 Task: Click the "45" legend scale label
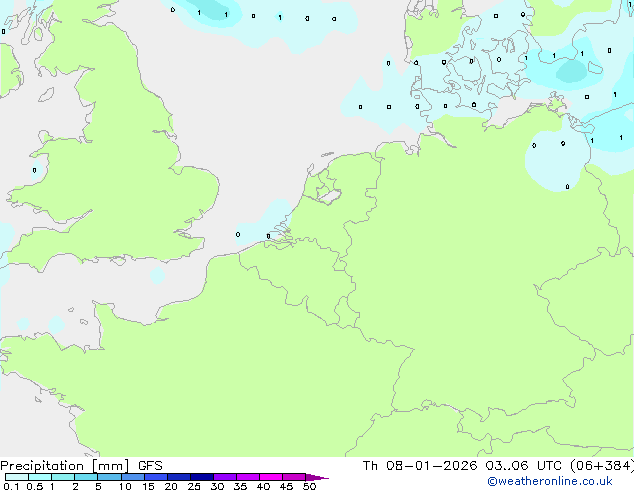tap(286, 486)
